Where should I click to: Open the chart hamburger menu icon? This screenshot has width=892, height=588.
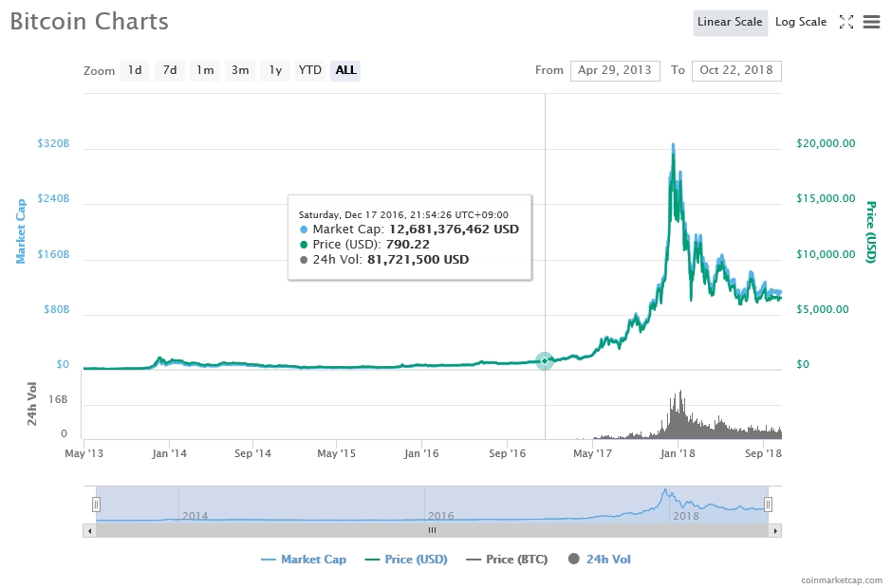(871, 22)
